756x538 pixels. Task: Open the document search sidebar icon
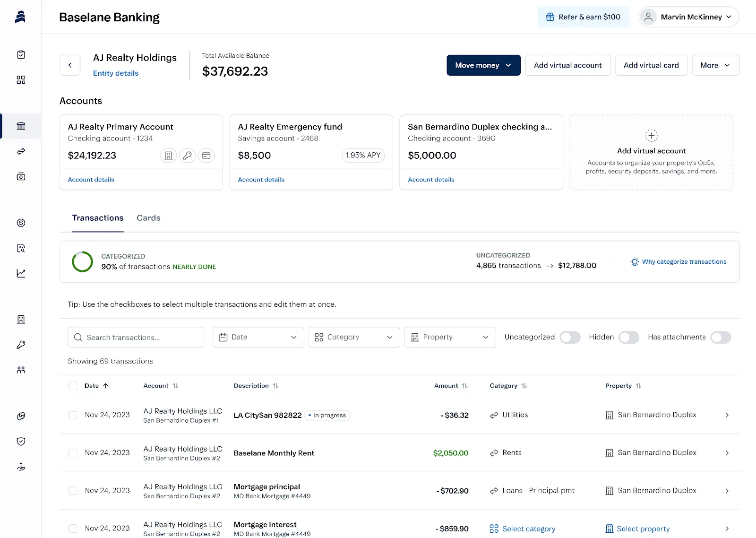pos(21,248)
